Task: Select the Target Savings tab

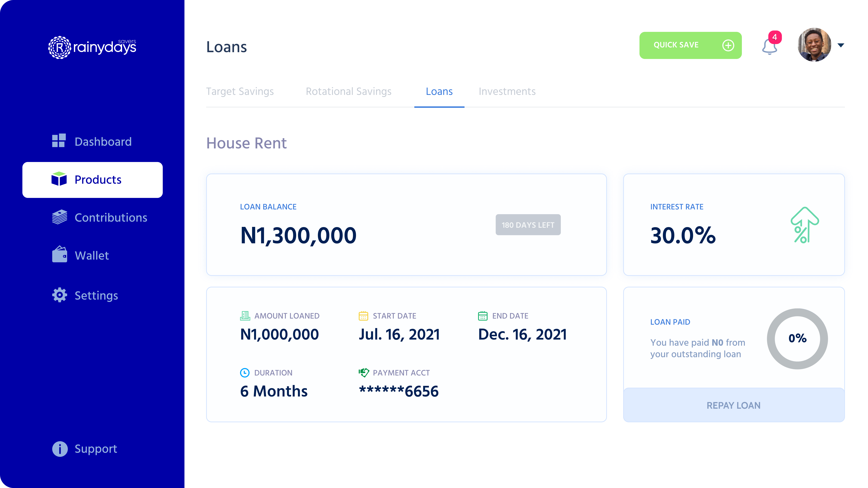Action: [240, 91]
